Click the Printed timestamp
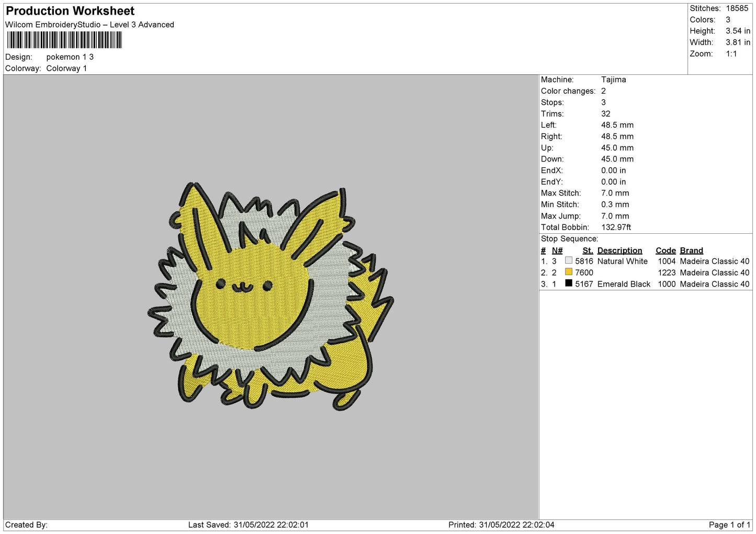Viewport: 756px width, 534px height. tap(501, 525)
